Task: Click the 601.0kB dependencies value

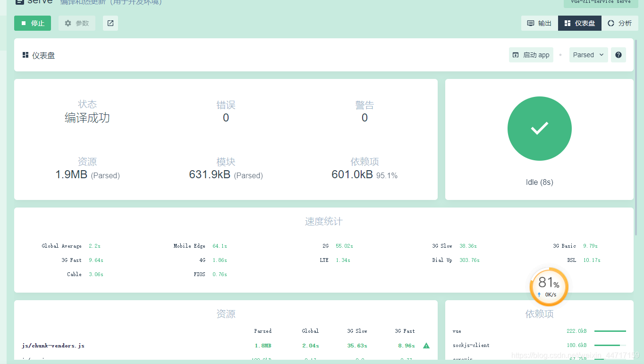Action: click(x=352, y=174)
